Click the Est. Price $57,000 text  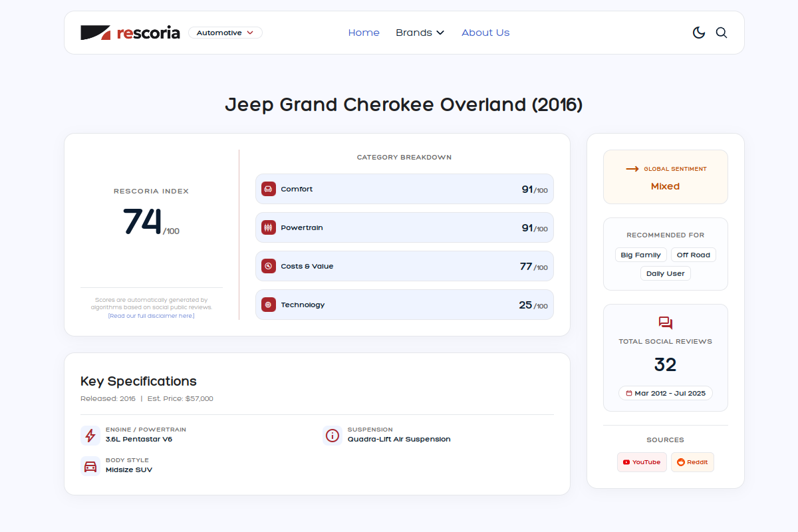click(180, 399)
